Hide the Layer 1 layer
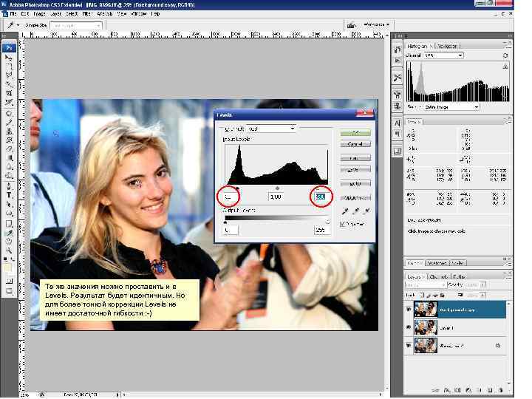532x399 pixels. 409,327
